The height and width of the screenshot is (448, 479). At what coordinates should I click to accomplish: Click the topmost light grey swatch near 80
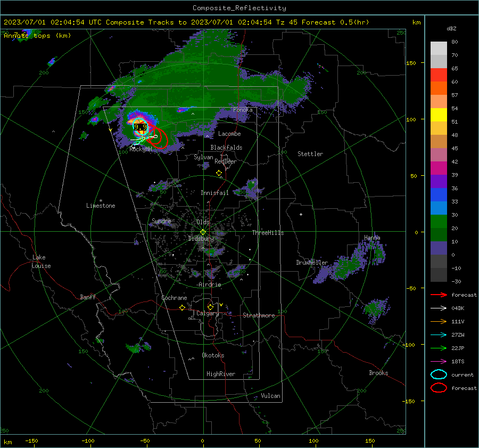tap(439, 48)
